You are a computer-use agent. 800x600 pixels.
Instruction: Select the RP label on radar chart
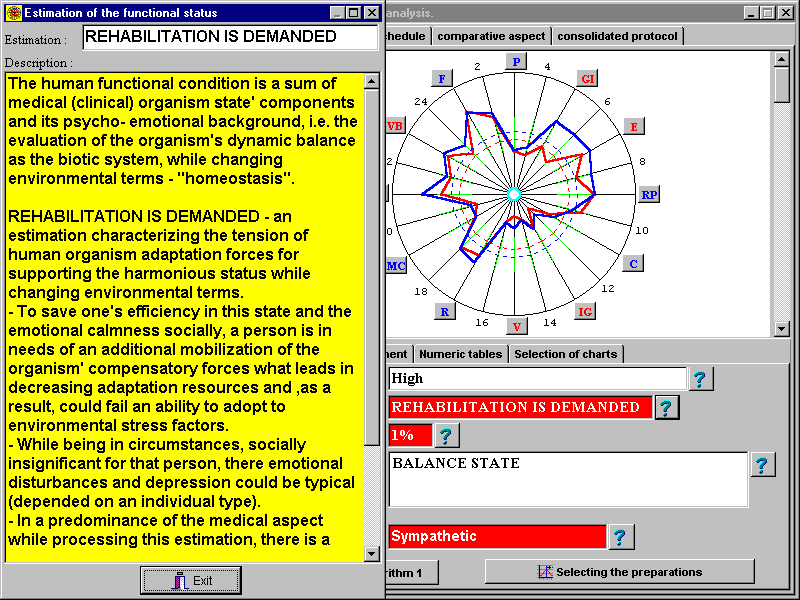(649, 195)
